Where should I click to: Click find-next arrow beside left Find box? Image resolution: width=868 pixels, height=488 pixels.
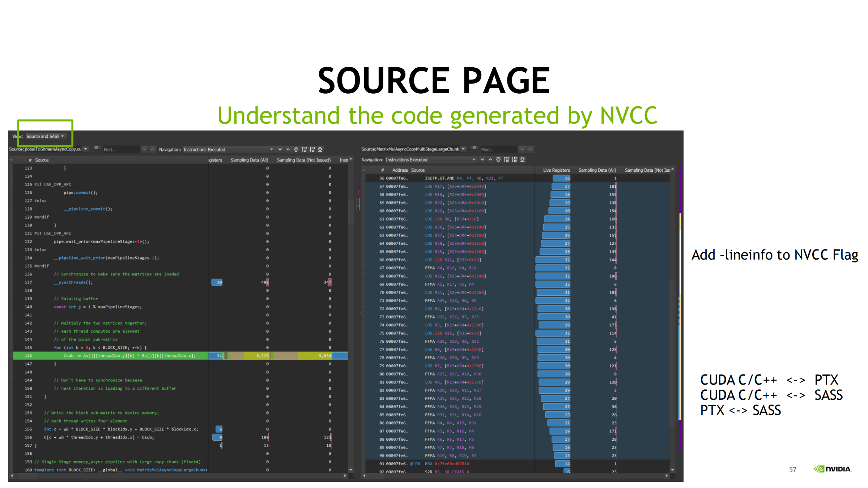click(144, 149)
